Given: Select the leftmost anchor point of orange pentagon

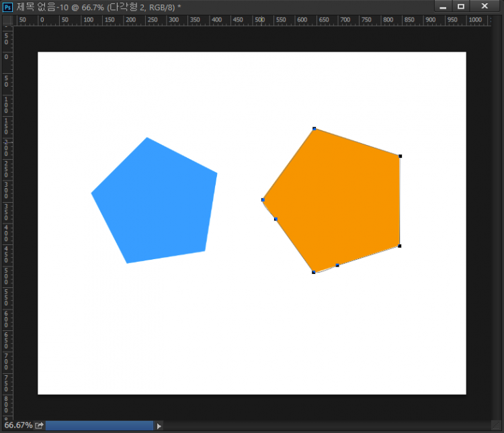Looking at the screenshot, I should pos(263,200).
